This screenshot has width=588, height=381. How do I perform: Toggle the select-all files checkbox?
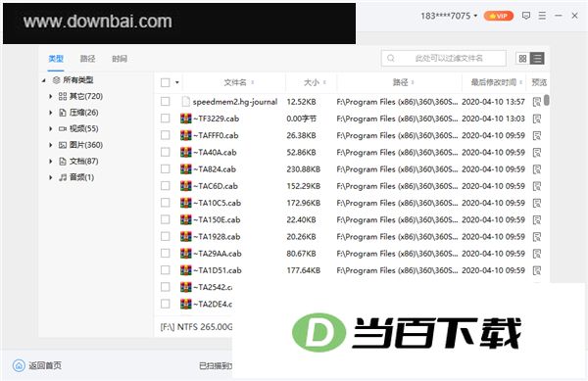pyautogui.click(x=165, y=82)
